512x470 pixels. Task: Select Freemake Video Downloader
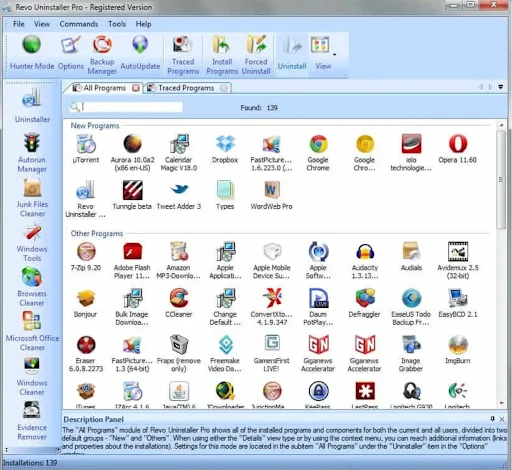[x=225, y=354]
